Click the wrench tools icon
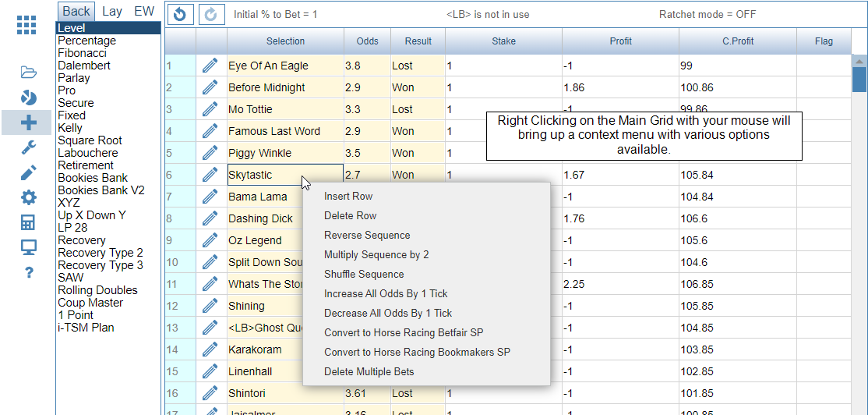Screen dimensions: 868x415 (x=28, y=147)
